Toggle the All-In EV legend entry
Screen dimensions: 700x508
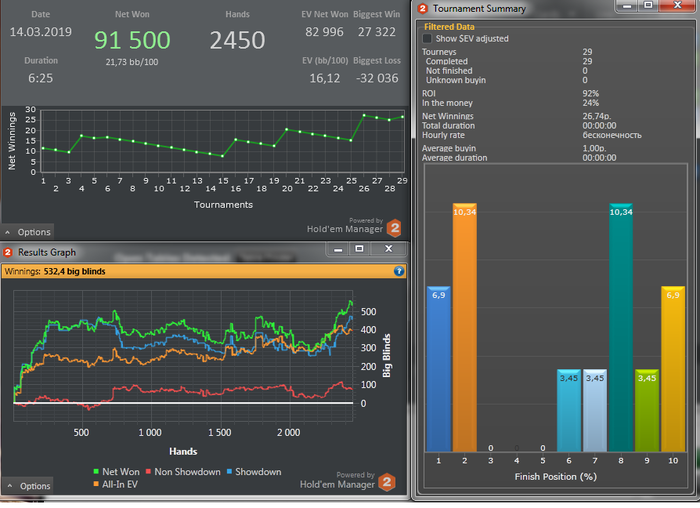116,484
